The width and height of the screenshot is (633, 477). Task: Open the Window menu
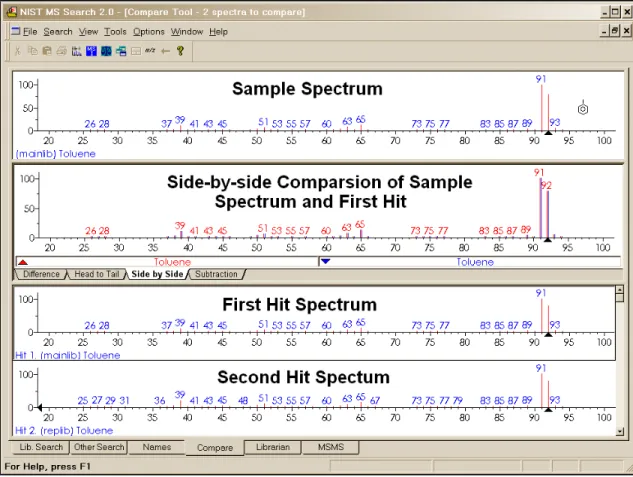pos(187,31)
